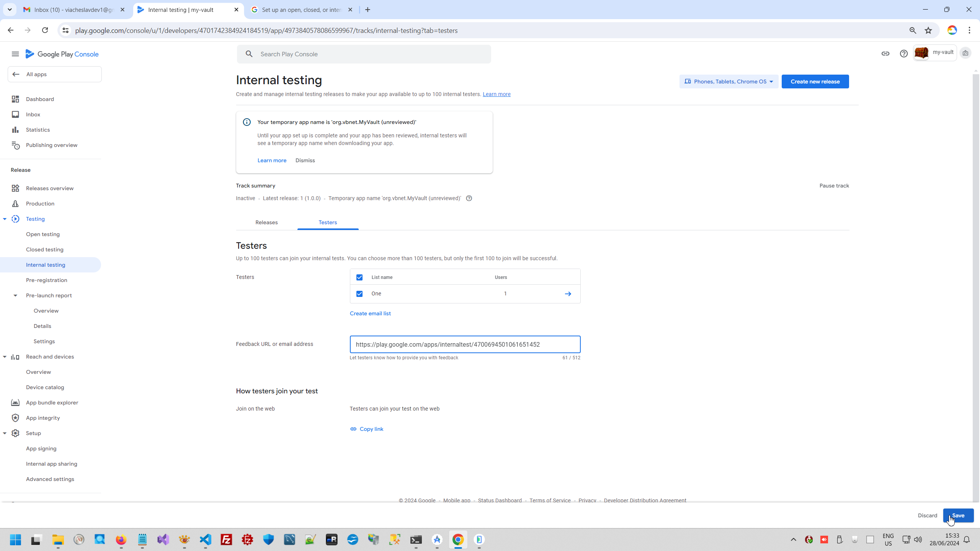Click the help question mark icon
Screen dimensions: 980x551
pyautogui.click(x=904, y=54)
